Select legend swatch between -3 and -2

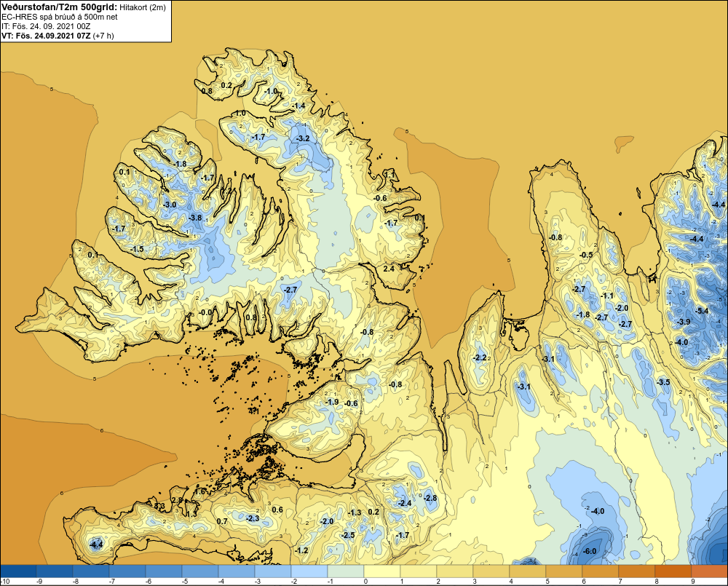tap(273, 571)
